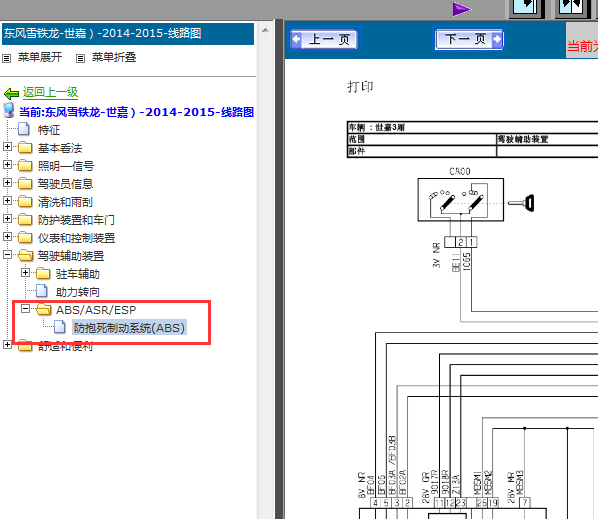
Task: Select the 驻车辅助 folder icon
Action: pyautogui.click(x=43, y=273)
